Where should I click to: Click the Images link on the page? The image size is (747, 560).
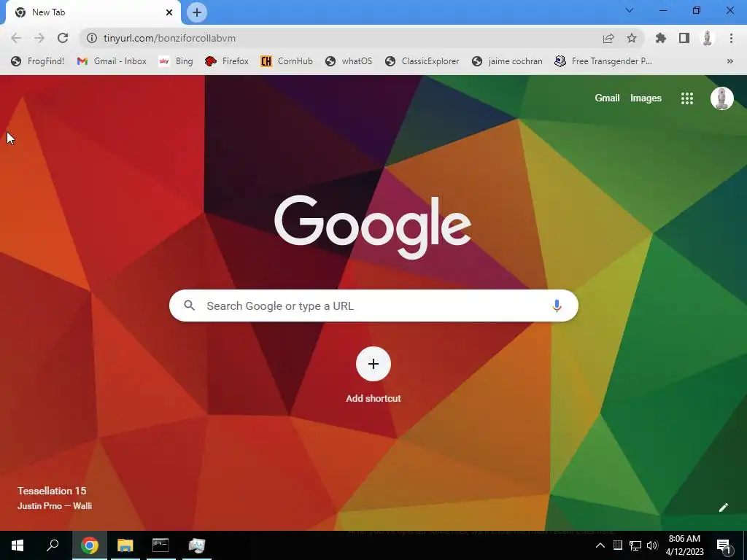[x=646, y=98]
